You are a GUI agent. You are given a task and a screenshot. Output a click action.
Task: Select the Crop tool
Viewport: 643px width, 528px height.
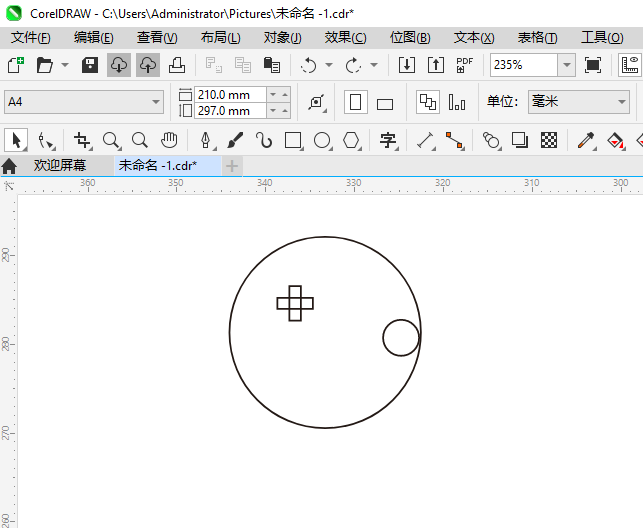pos(82,140)
